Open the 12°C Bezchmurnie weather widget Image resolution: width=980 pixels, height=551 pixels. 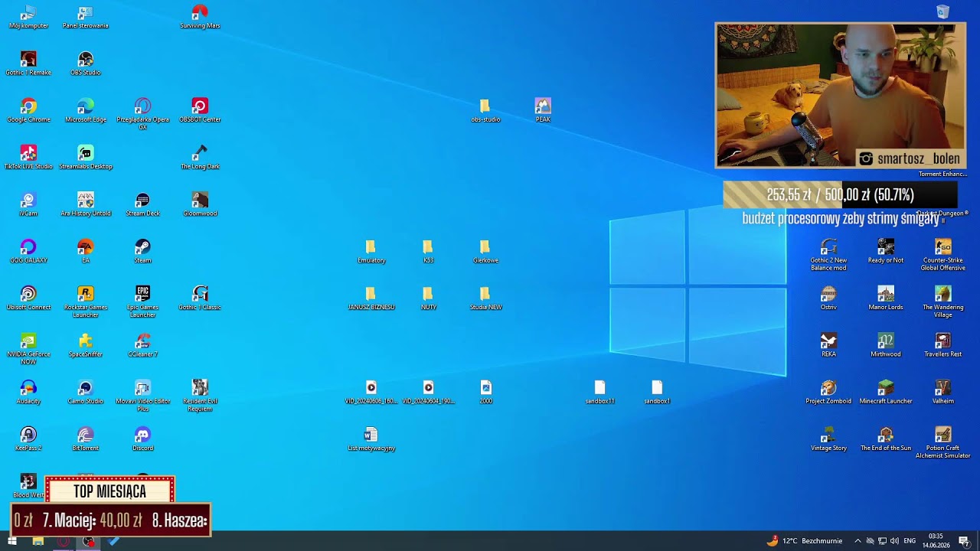pos(805,541)
